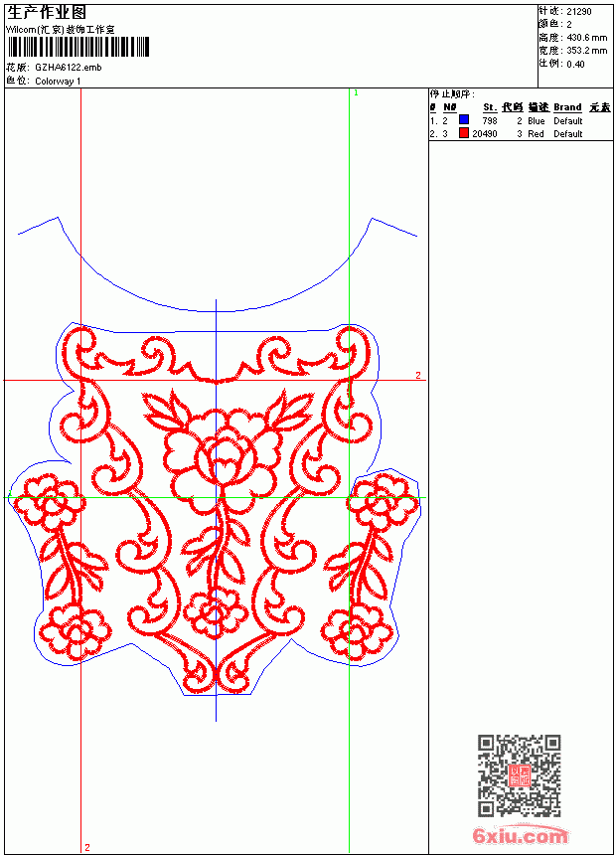The width and height of the screenshot is (616, 855).
Task: Select the Red thread row
Action: (x=521, y=133)
